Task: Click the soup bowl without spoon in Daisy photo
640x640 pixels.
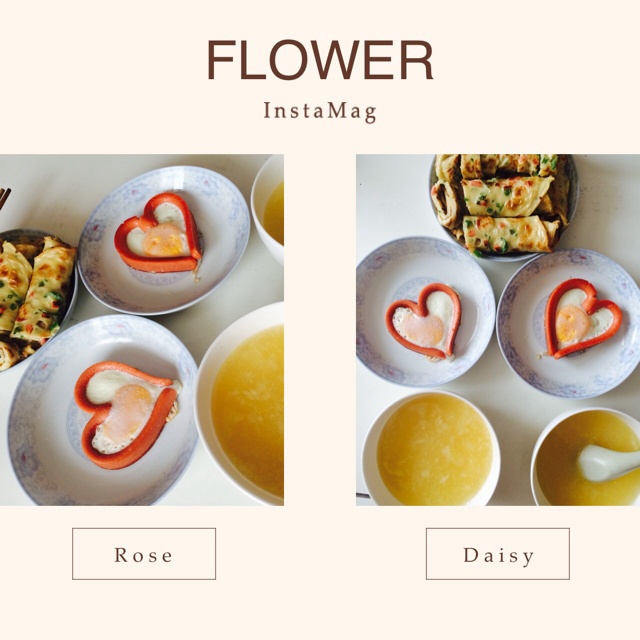Action: click(x=431, y=448)
